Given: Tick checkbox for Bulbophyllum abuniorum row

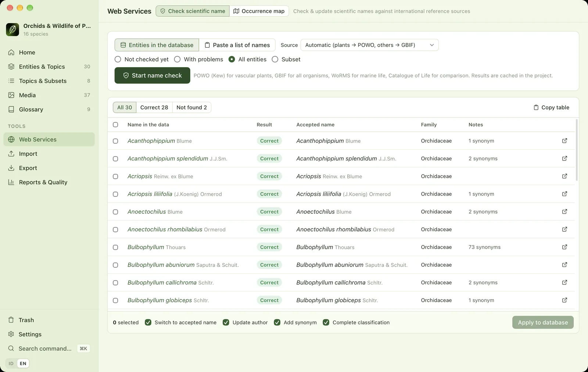Looking at the screenshot, I should [115, 265].
